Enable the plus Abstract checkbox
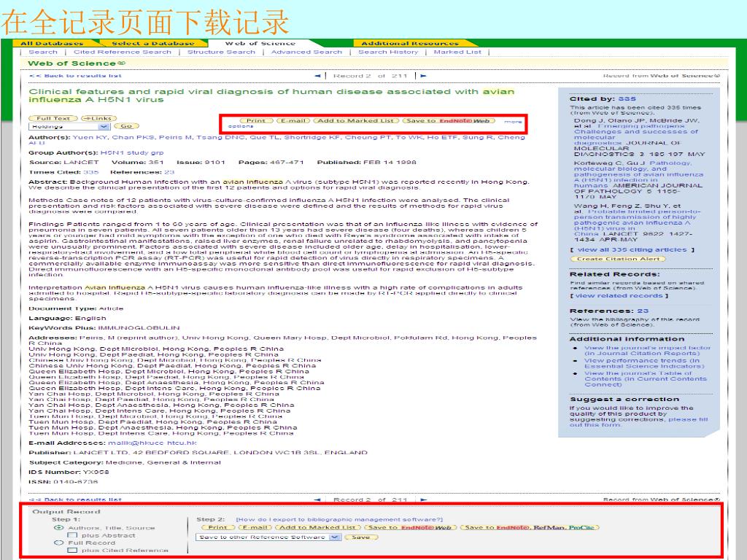Viewport: 747px width, 560px height. click(72, 535)
